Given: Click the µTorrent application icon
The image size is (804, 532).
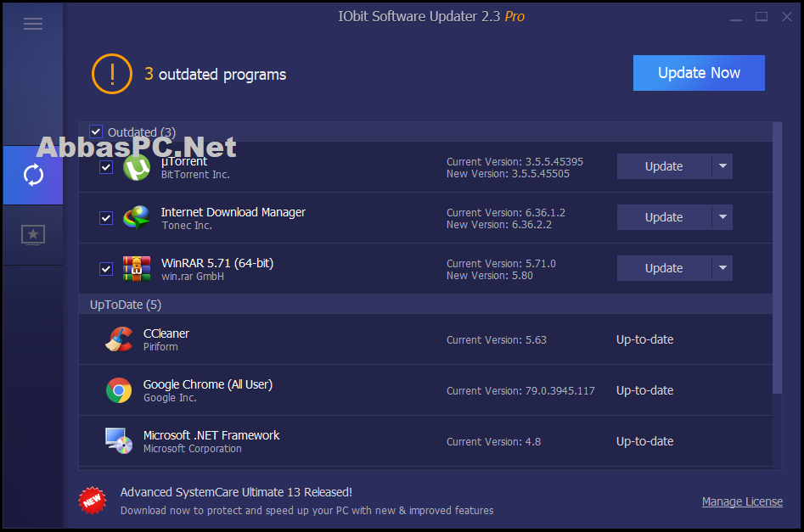Looking at the screenshot, I should click(137, 167).
